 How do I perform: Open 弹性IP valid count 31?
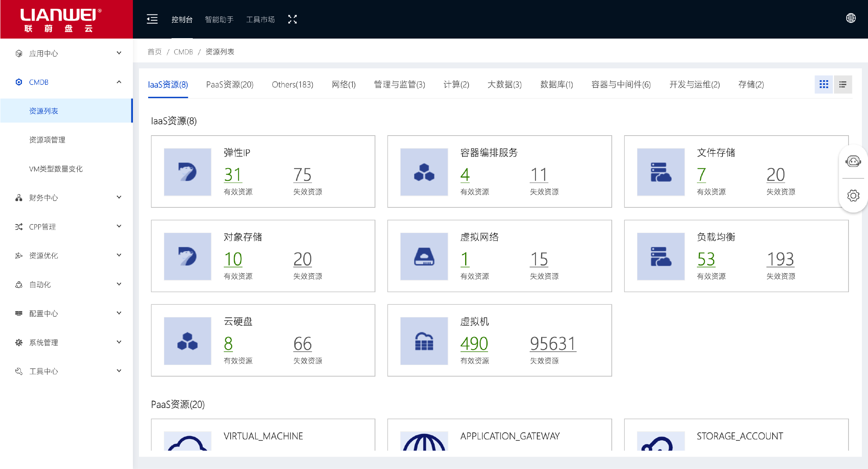[x=233, y=175]
